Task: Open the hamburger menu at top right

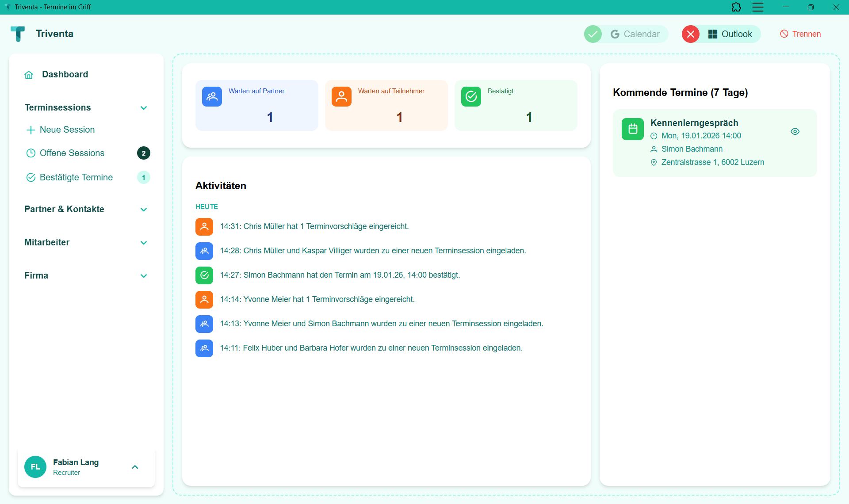Action: (x=758, y=7)
